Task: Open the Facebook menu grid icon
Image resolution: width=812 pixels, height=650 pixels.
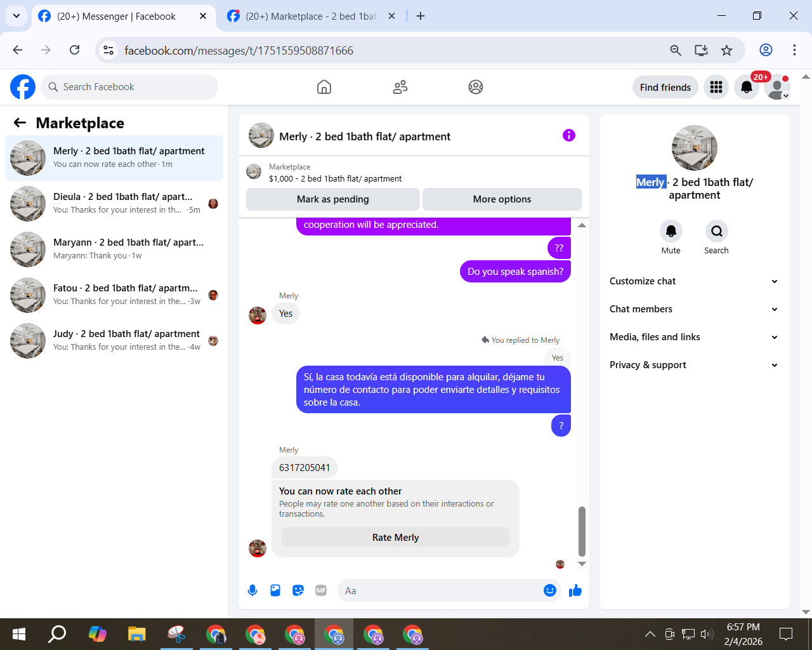Action: [x=716, y=87]
